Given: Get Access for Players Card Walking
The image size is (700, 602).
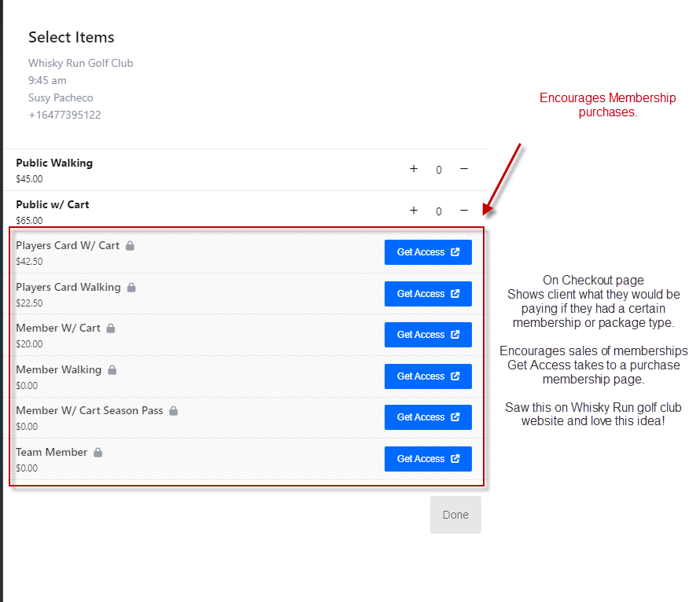Looking at the screenshot, I should coord(428,294).
